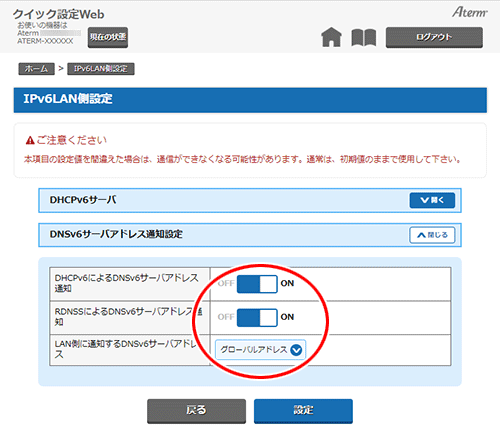
Task: Click the クイック設定Web title
Action: [59, 14]
